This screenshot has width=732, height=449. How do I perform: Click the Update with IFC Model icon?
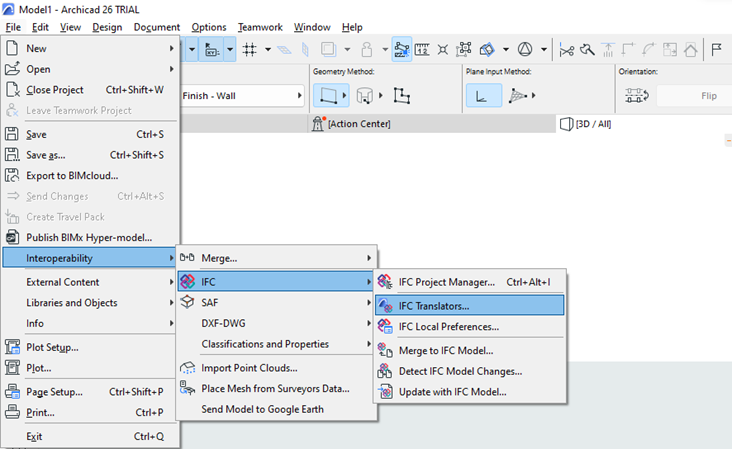pyautogui.click(x=385, y=392)
